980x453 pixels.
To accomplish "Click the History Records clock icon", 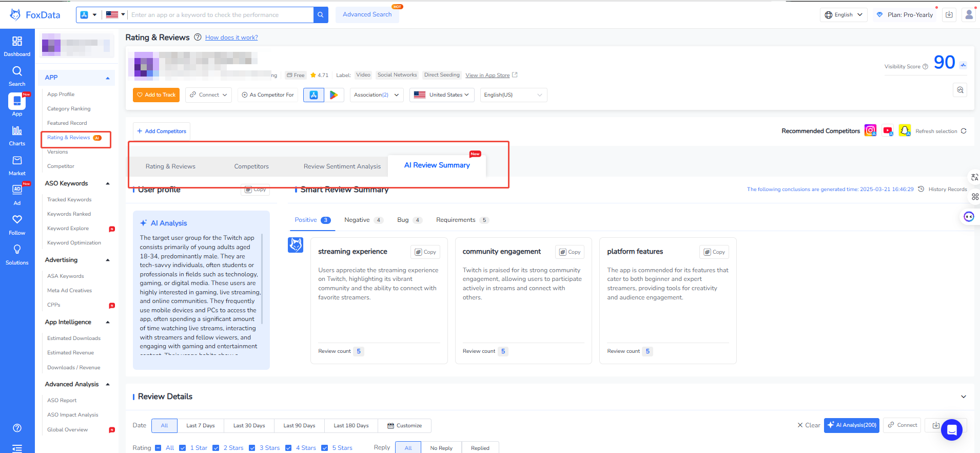I will (x=921, y=189).
